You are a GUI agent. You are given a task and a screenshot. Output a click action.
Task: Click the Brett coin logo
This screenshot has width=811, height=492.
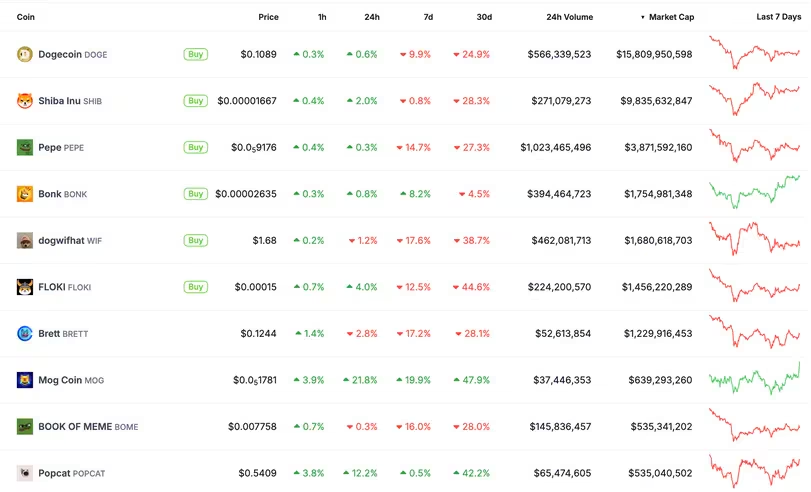(x=25, y=334)
